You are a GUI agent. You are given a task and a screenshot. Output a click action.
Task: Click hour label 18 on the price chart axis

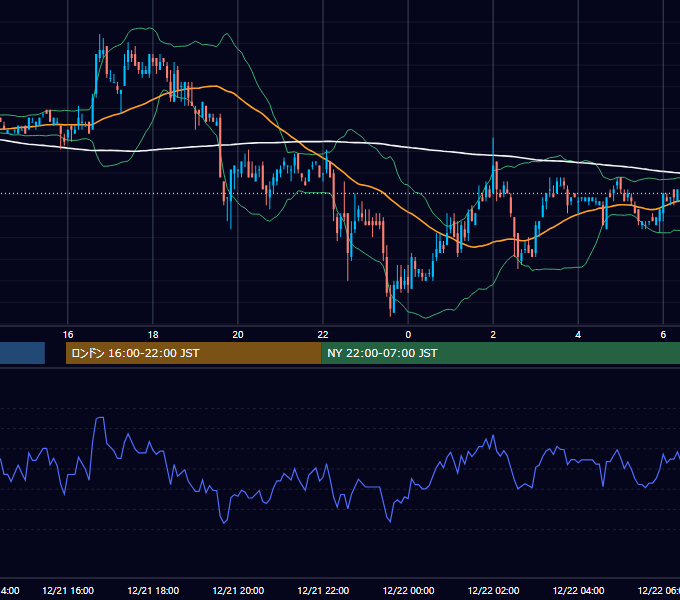tap(153, 335)
